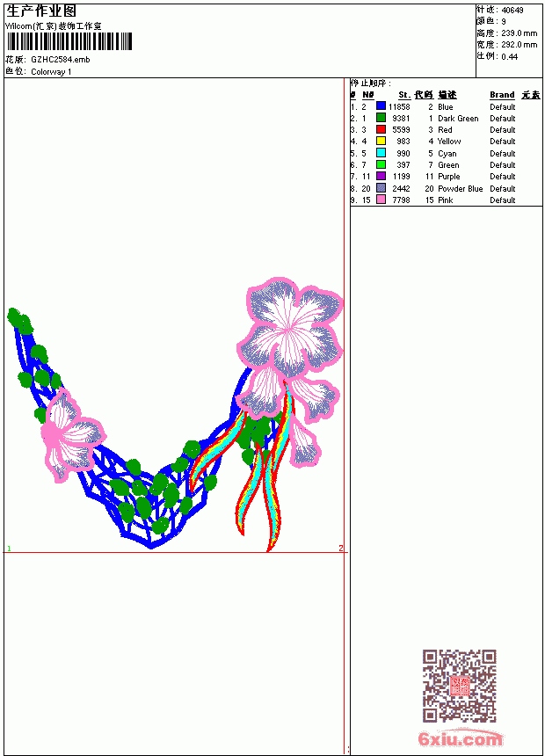This screenshot has height=756, width=545.
Task: Click the small pink flower on left
Action: coord(72,435)
